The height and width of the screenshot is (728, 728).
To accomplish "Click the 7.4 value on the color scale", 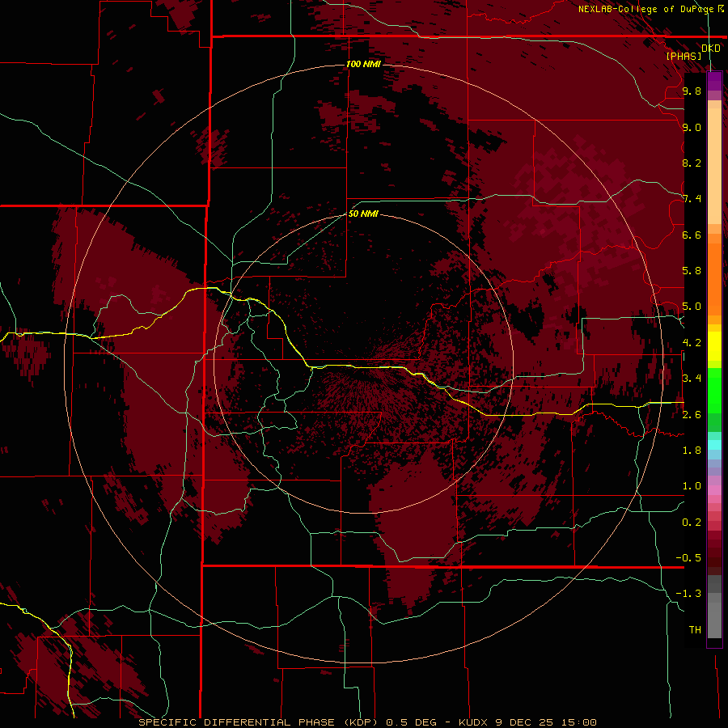I will [692, 199].
